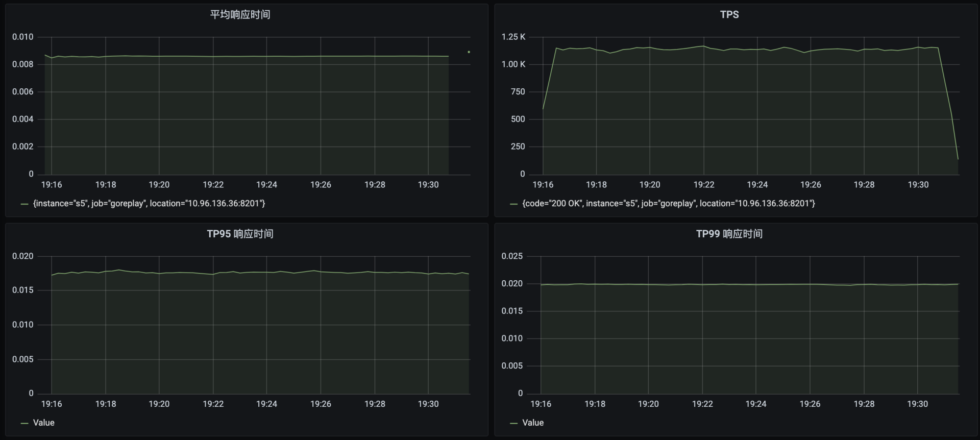Click the green legend color line in TP95 panel

point(24,423)
